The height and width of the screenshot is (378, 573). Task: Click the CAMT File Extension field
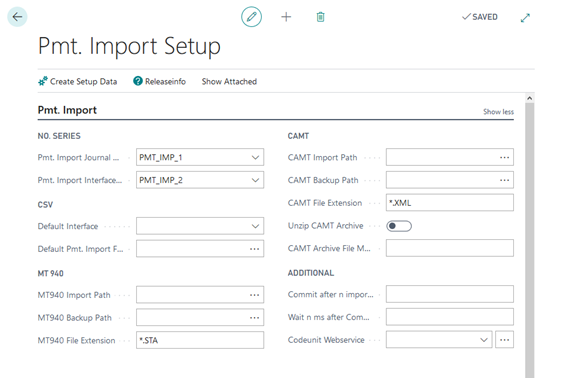[450, 203]
